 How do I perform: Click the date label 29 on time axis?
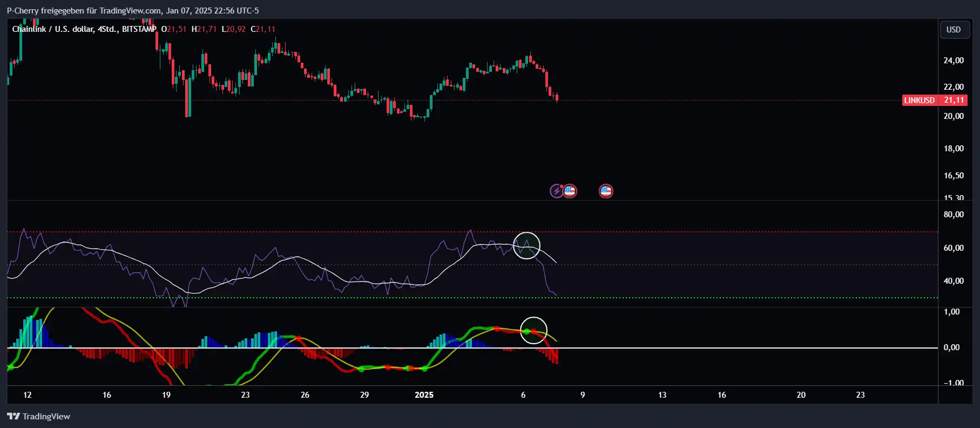(364, 395)
